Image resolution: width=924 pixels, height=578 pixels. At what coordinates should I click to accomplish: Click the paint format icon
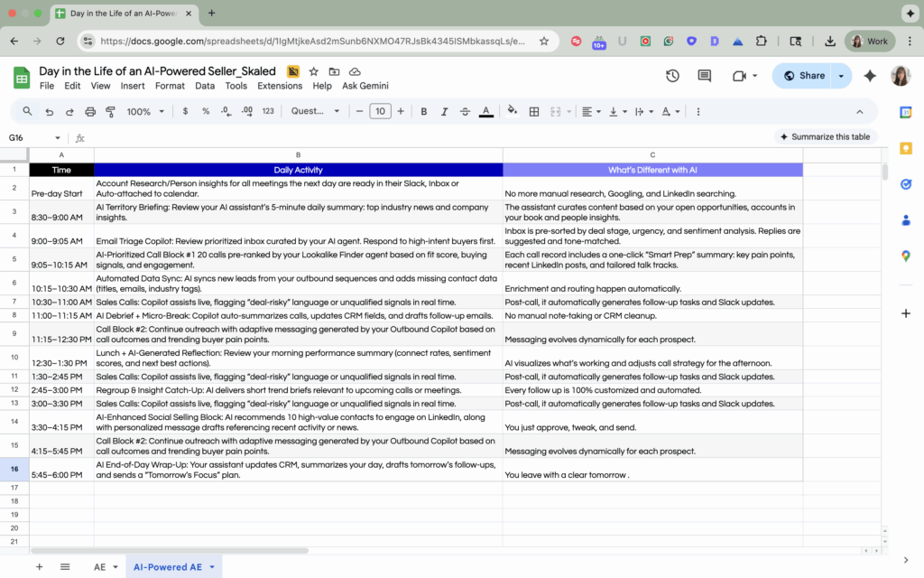[x=111, y=111]
